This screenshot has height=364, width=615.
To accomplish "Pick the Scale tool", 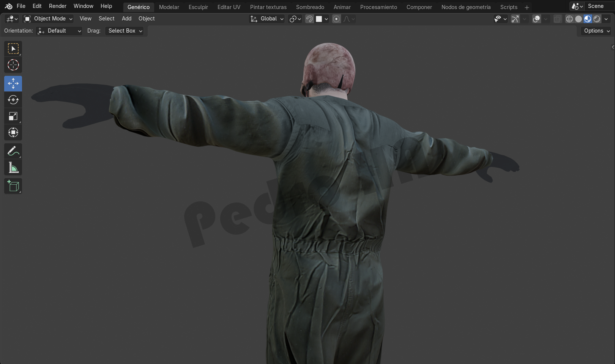I will (13, 116).
